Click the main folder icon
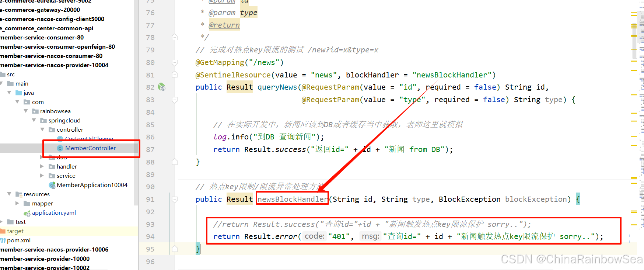Image resolution: width=644 pixels, height=270 pixels. (x=10, y=84)
